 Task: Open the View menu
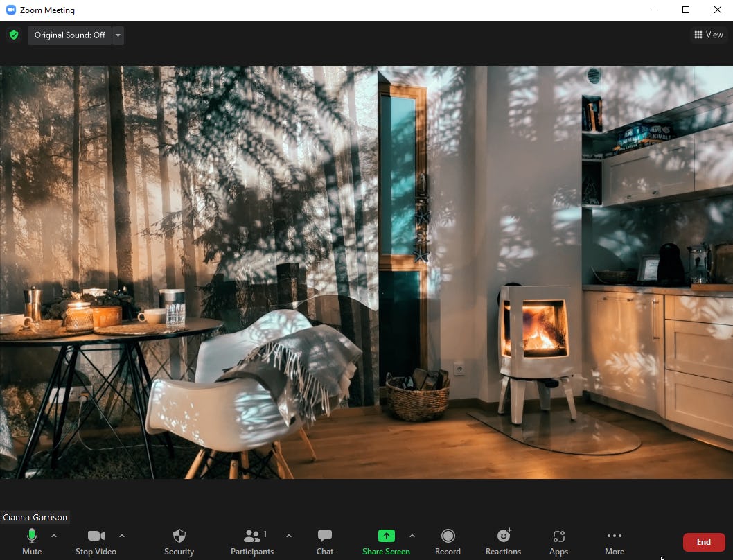point(708,35)
